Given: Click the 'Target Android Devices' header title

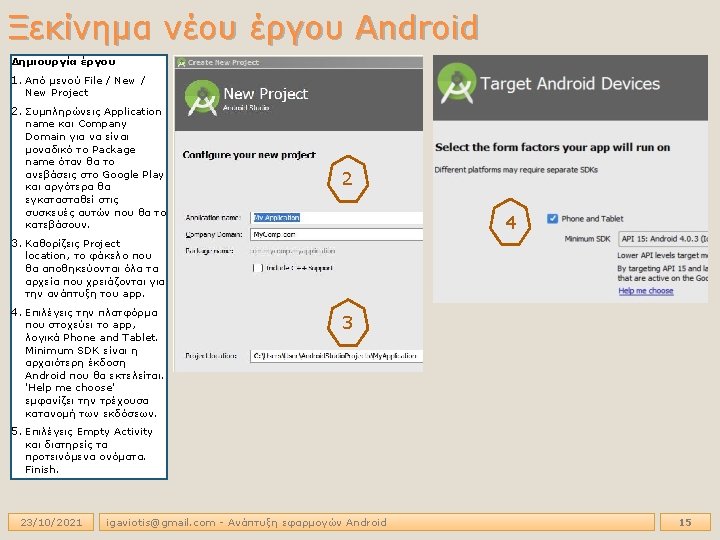Looking at the screenshot, I should pos(570,84).
